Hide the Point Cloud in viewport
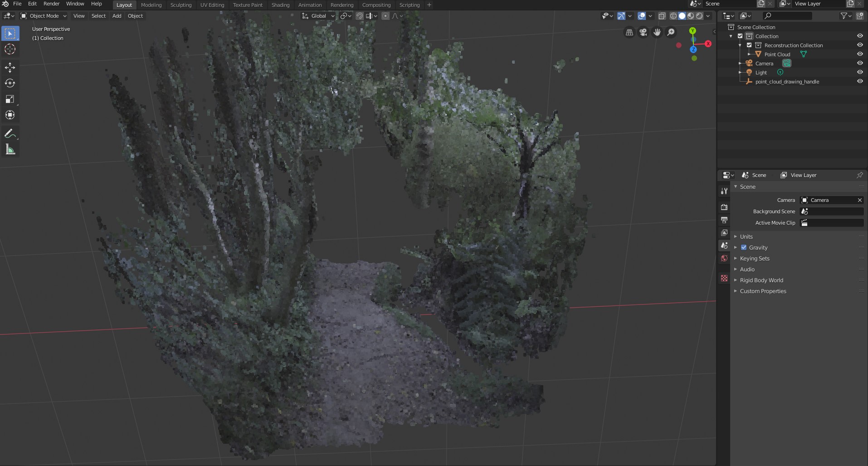Viewport: 868px width, 466px height. tap(860, 54)
